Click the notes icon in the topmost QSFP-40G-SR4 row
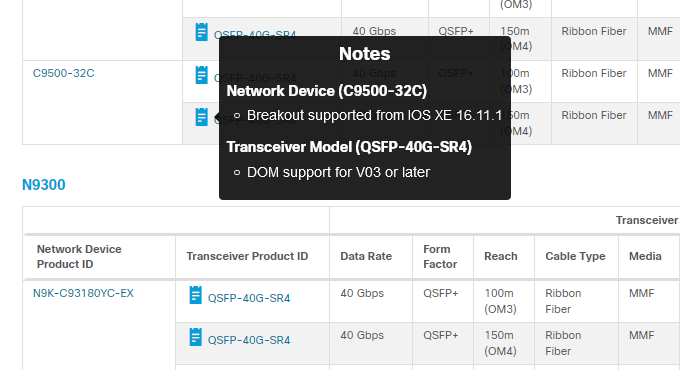 (x=201, y=32)
